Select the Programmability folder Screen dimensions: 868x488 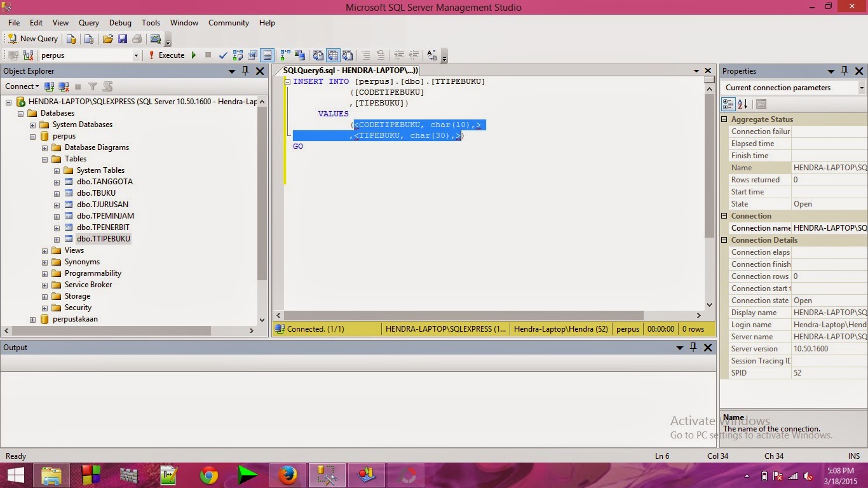tap(93, 273)
